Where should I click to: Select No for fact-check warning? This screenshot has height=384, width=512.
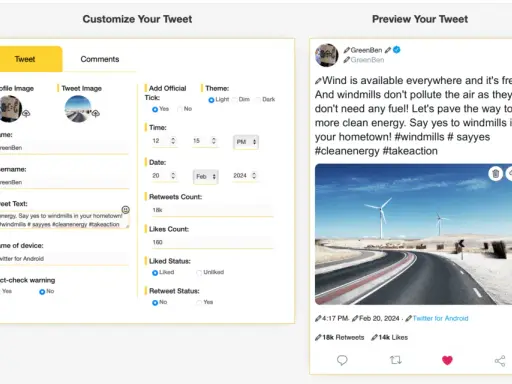tap(42, 292)
